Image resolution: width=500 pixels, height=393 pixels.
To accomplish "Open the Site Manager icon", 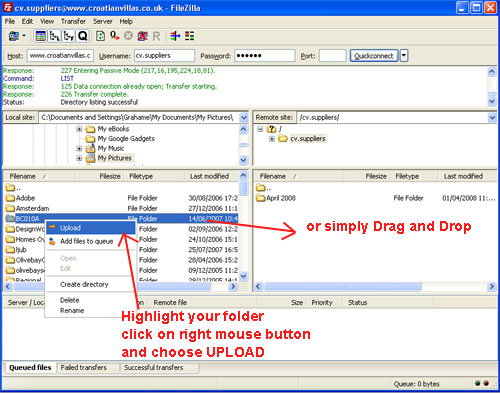I will click(x=14, y=36).
